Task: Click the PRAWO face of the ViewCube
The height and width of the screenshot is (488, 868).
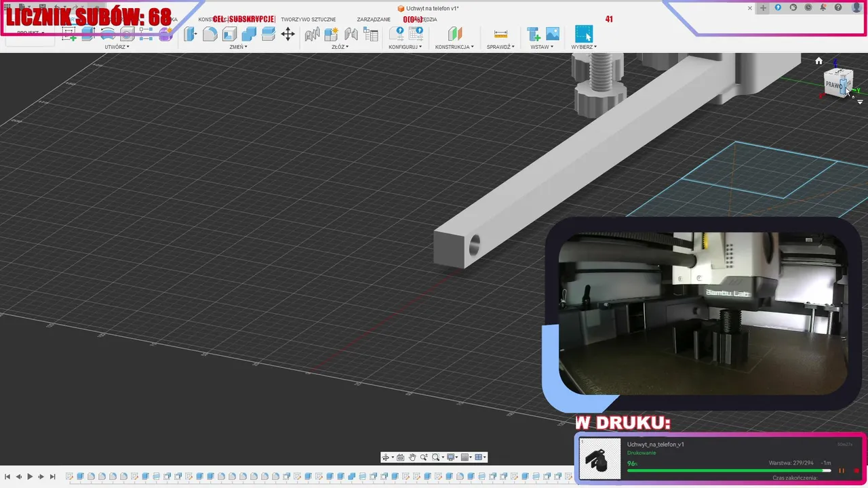Action: pos(833,85)
